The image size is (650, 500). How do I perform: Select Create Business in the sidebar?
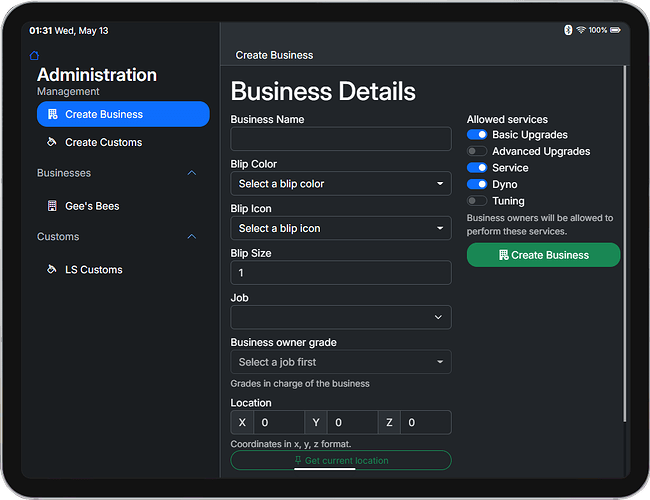click(x=123, y=114)
